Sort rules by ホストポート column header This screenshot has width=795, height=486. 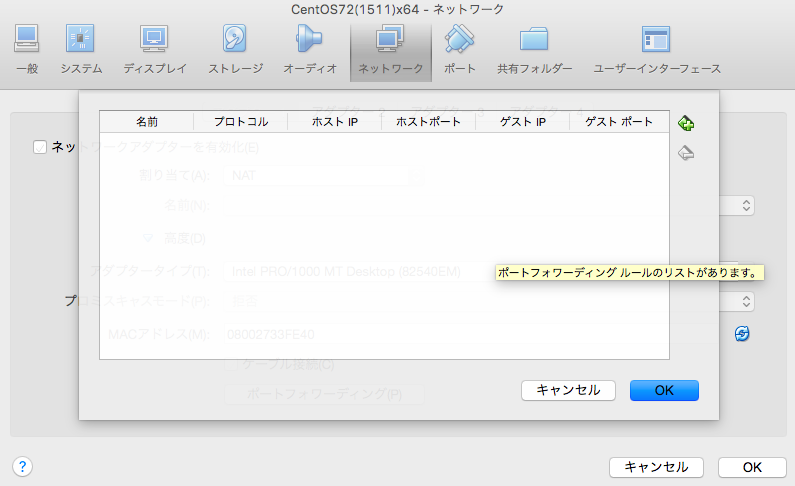[x=428, y=122]
